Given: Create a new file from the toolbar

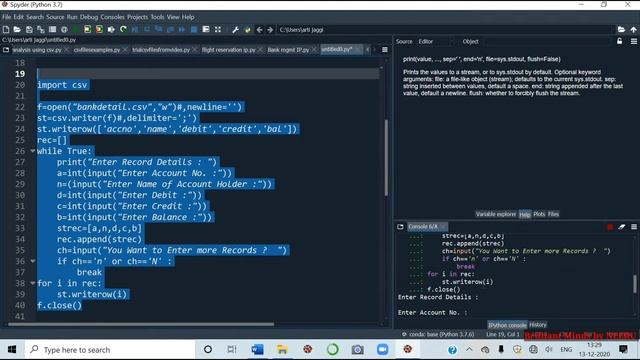Looking at the screenshot, I should pos(6,29).
